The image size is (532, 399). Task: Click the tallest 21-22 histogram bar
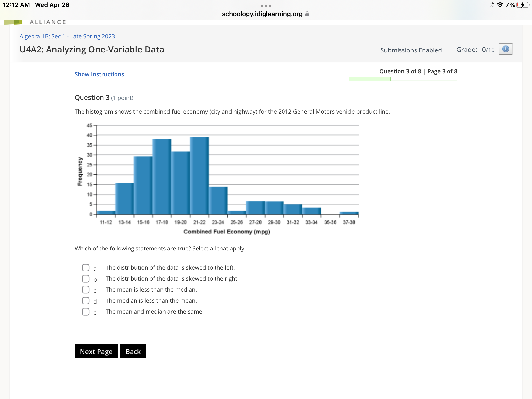(x=199, y=175)
